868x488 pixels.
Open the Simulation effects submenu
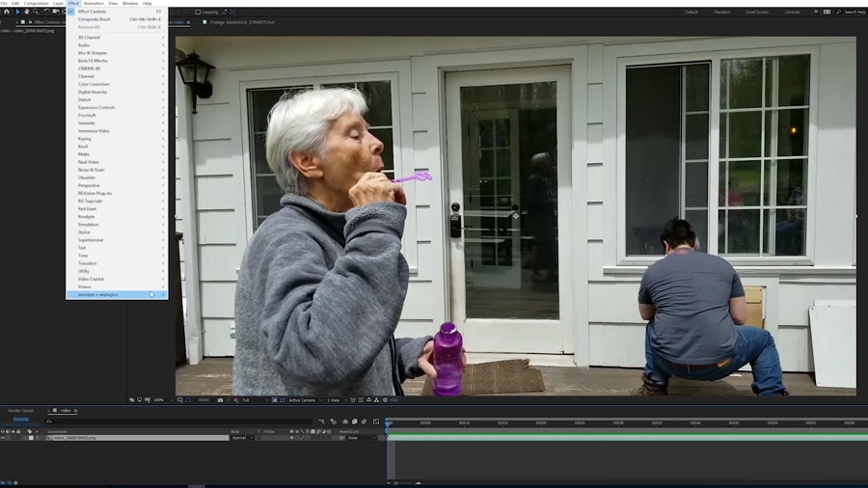(117, 224)
